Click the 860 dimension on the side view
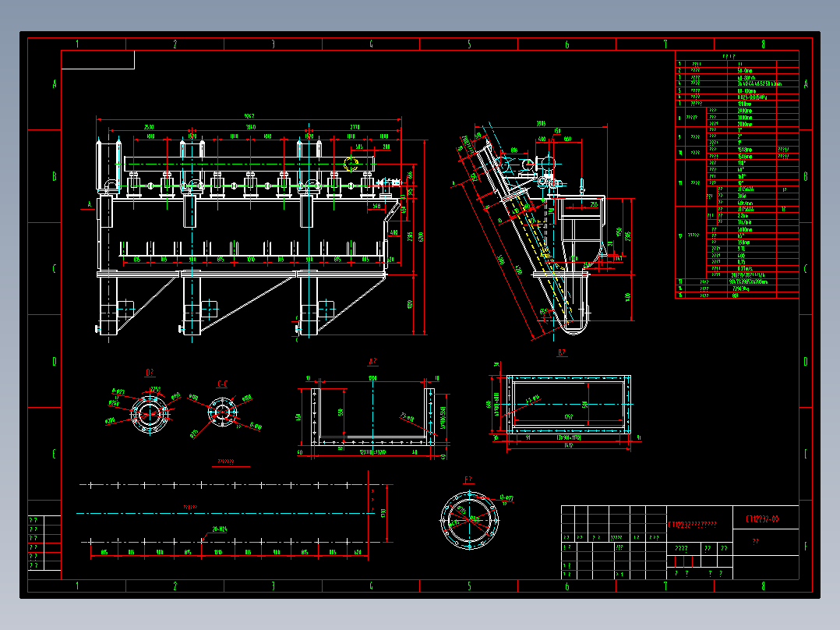 tap(567, 139)
